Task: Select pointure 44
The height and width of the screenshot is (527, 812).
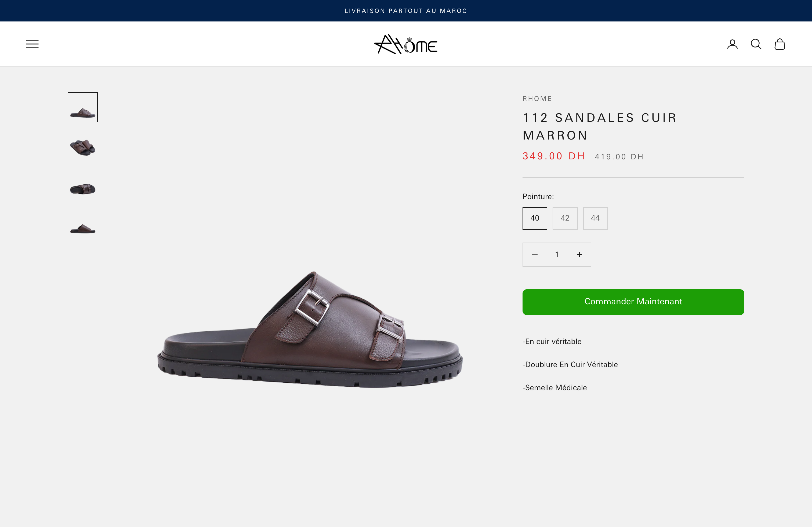Action: [x=595, y=218]
